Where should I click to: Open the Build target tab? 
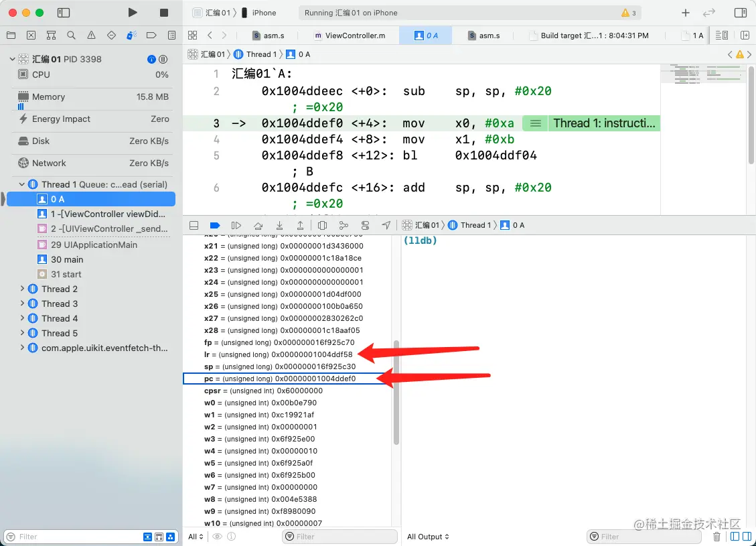(x=589, y=36)
